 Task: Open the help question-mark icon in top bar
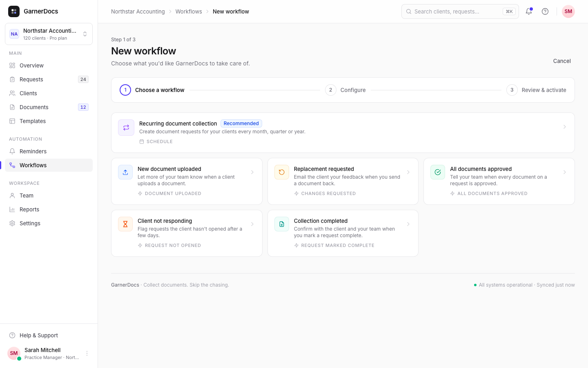tap(545, 11)
